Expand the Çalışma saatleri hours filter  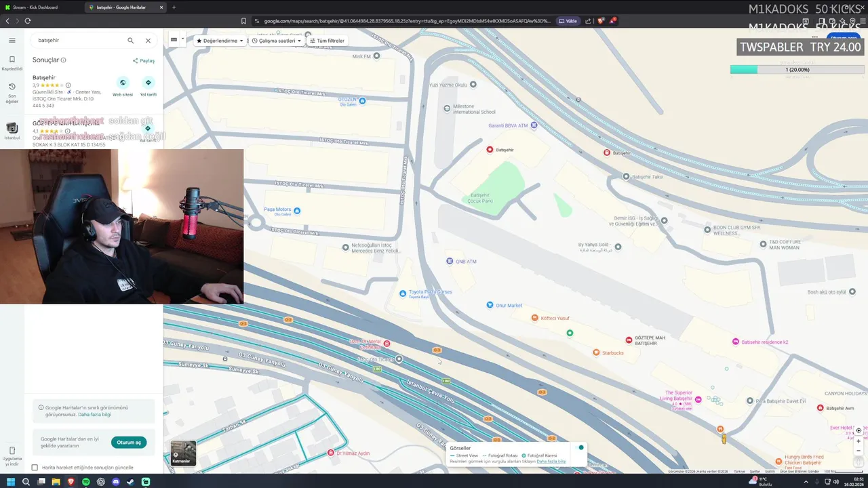pos(276,41)
